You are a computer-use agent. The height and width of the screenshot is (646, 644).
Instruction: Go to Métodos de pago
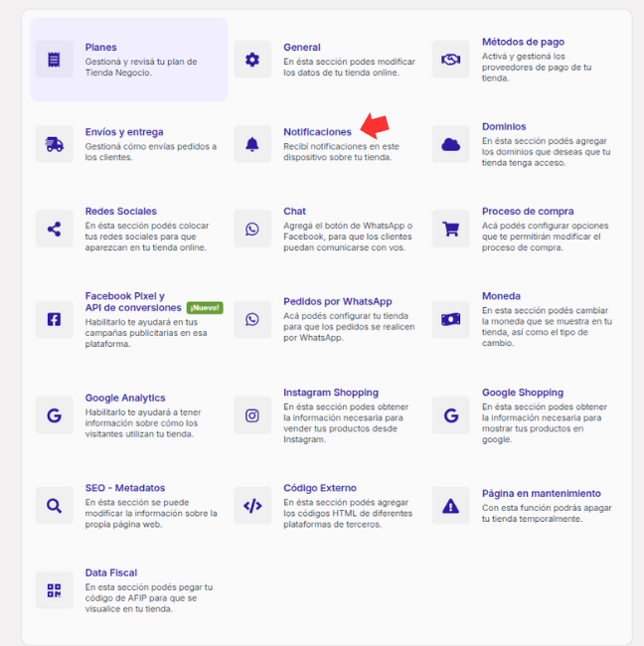tap(523, 42)
